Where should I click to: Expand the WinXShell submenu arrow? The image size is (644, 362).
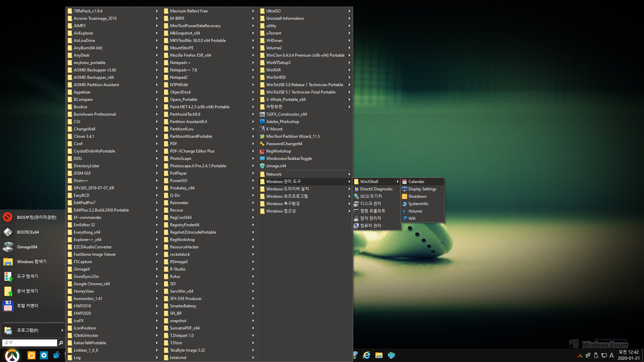[x=397, y=182]
